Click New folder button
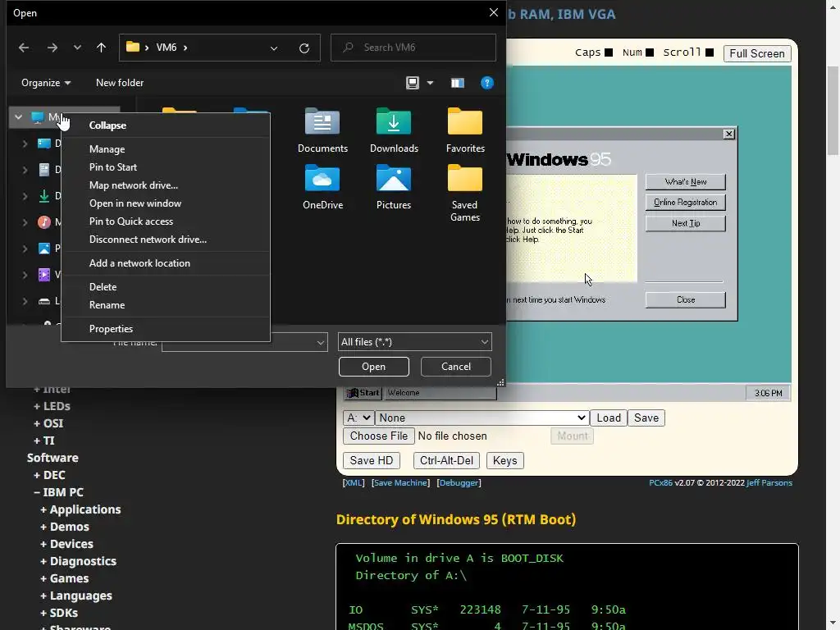Viewport: 840px width, 630px height. (x=120, y=83)
